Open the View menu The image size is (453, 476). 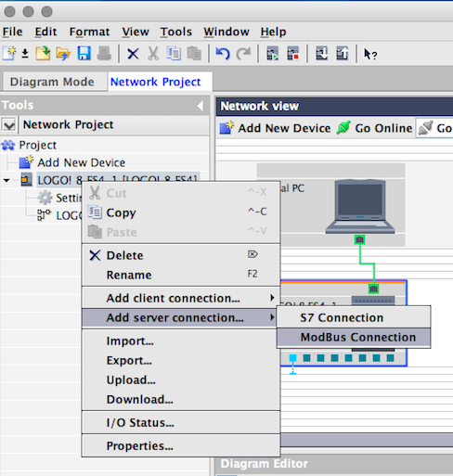point(136,32)
